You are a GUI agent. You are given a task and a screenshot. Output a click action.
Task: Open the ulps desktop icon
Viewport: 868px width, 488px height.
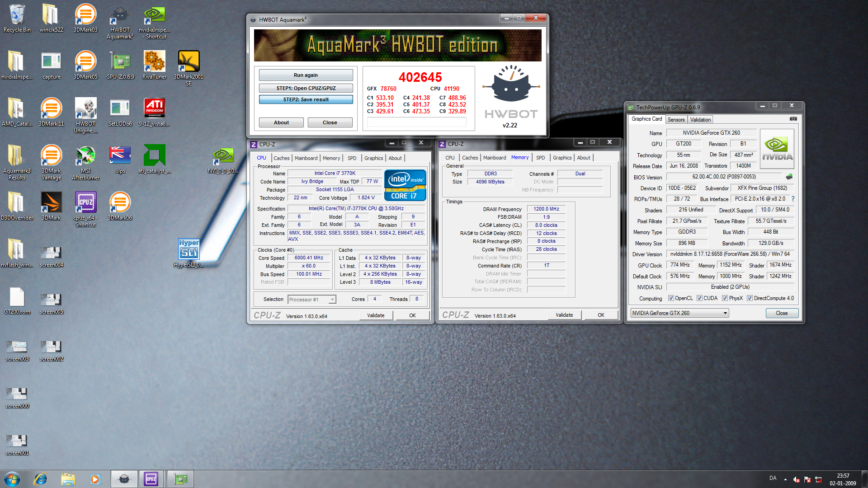[120, 159]
